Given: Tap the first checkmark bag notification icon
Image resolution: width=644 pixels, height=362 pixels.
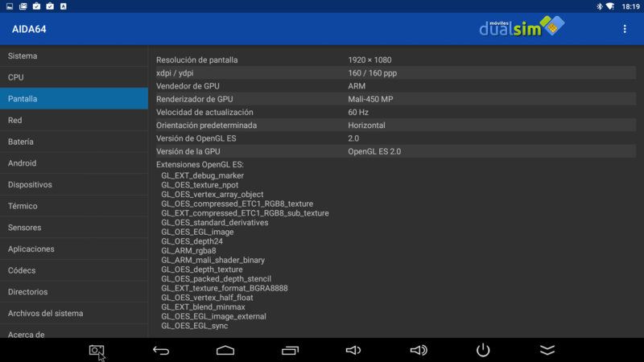Looking at the screenshot, I should pyautogui.click(x=36, y=6).
